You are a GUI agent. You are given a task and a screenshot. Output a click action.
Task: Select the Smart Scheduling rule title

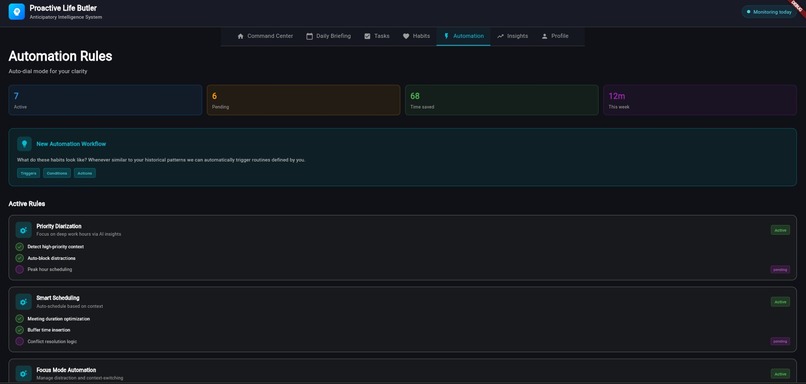click(x=58, y=298)
